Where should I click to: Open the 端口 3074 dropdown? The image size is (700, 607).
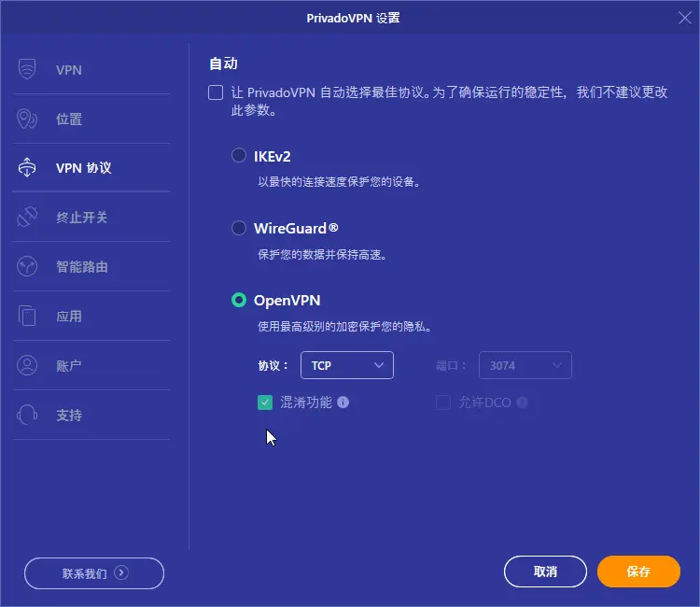tap(525, 365)
